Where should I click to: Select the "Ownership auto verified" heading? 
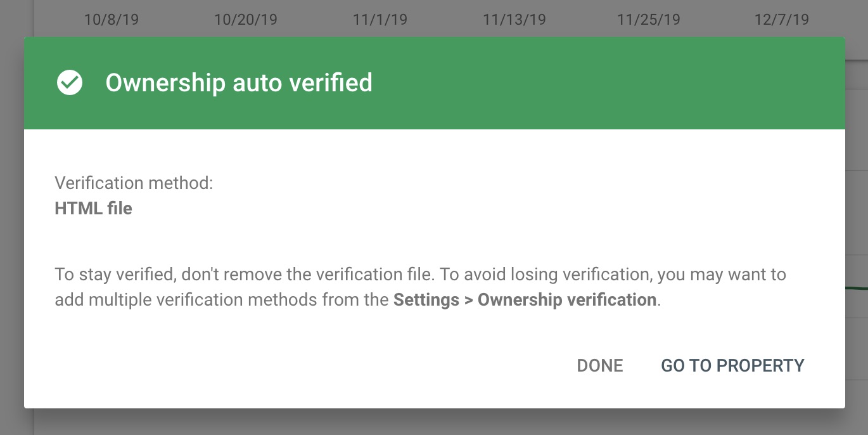239,82
